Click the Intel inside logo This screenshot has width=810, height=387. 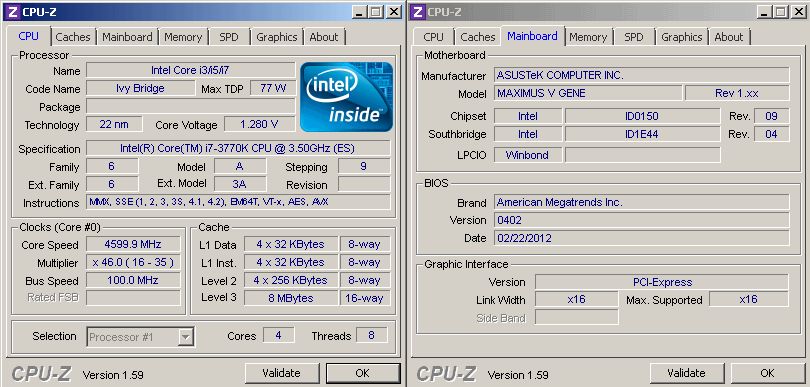(347, 97)
